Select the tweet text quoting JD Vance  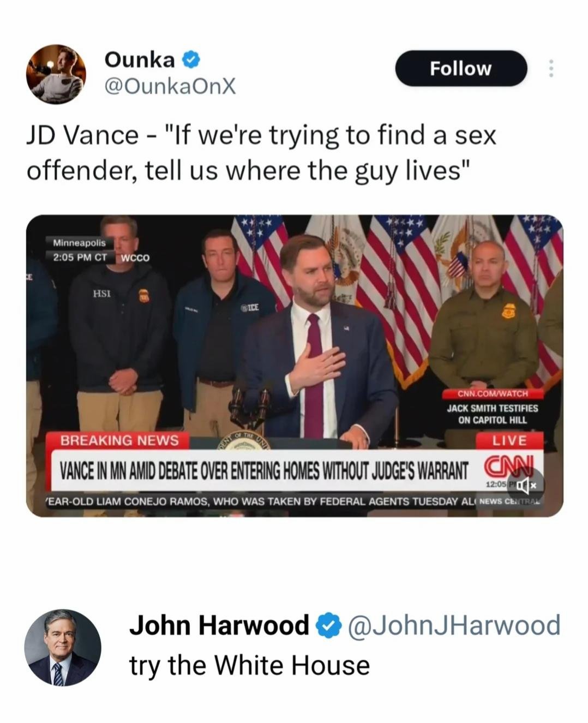(x=262, y=153)
